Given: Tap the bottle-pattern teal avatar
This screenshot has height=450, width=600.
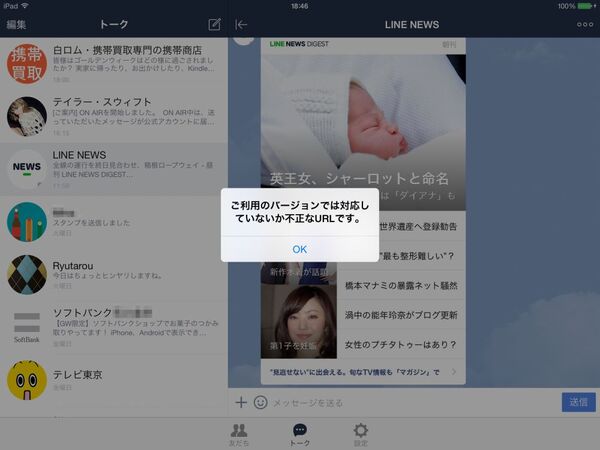Looking at the screenshot, I should [x=27, y=222].
